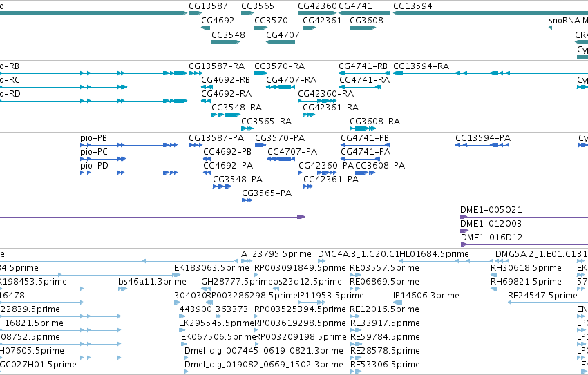Image resolution: width=588 pixels, height=375 pixels.
Task: Click the EK183063.5prime EST label
Action: pyautogui.click(x=211, y=268)
